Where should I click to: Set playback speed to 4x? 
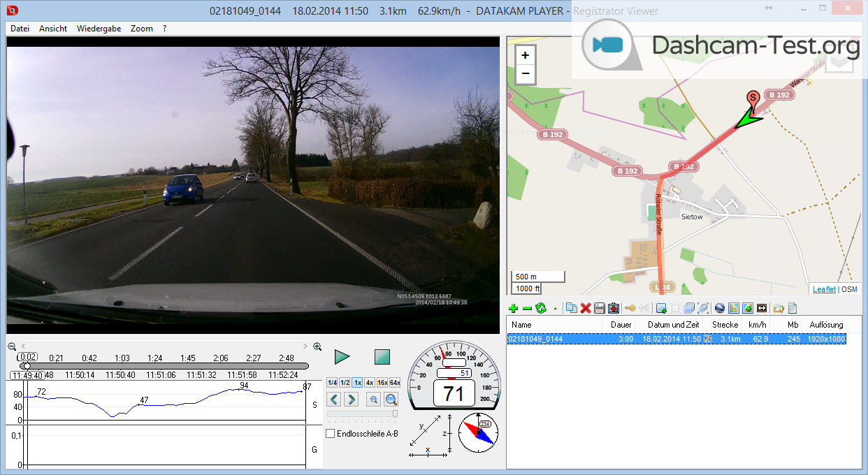point(370,383)
